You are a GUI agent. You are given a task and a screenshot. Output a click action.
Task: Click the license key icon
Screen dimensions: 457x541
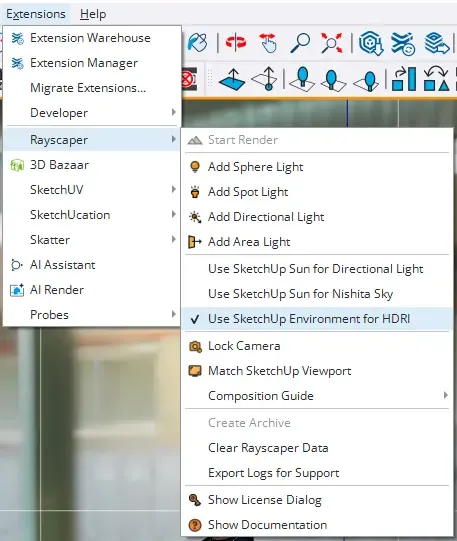[195, 500]
